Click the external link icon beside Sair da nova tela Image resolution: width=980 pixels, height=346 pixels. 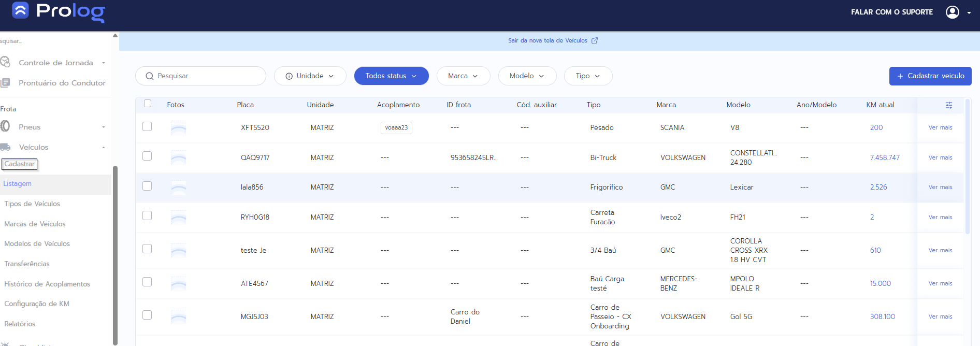click(x=595, y=40)
